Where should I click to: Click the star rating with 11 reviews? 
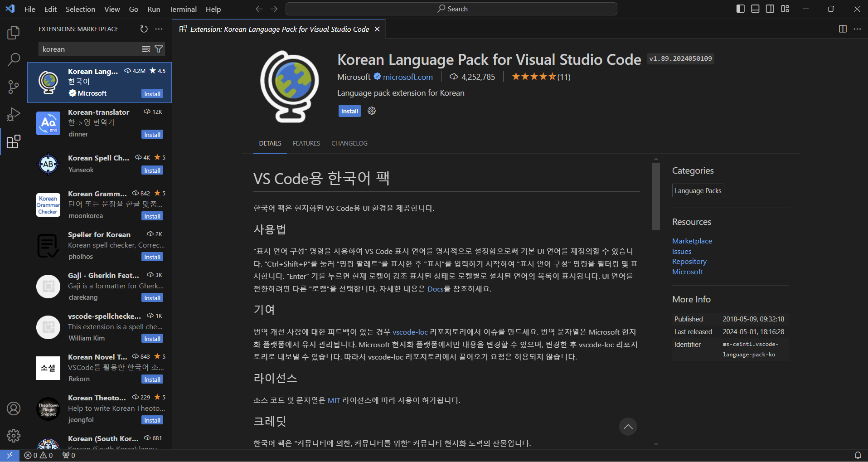(541, 77)
